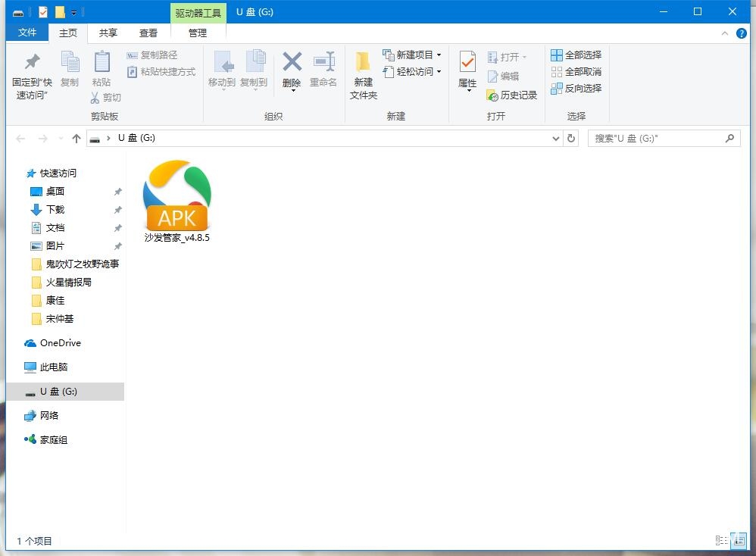Select Copy path (复制路径)
Screen dimensions: 756x556
(x=152, y=55)
